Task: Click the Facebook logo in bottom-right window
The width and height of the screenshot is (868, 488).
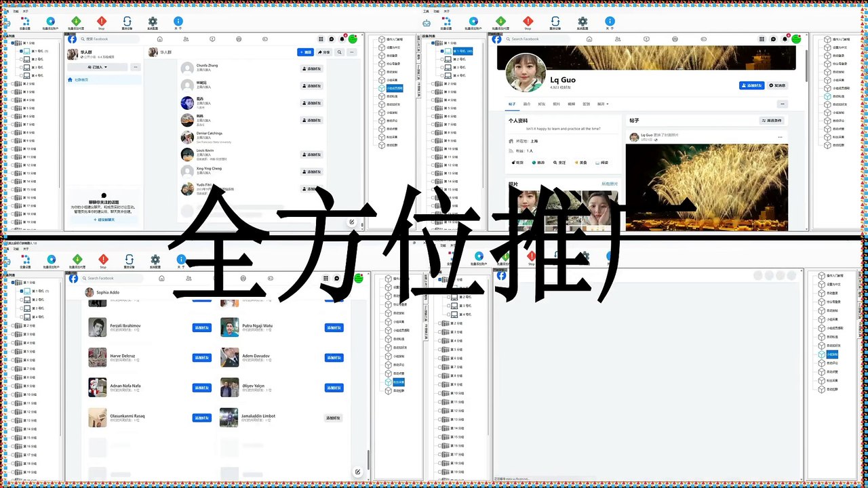Action: tap(501, 275)
